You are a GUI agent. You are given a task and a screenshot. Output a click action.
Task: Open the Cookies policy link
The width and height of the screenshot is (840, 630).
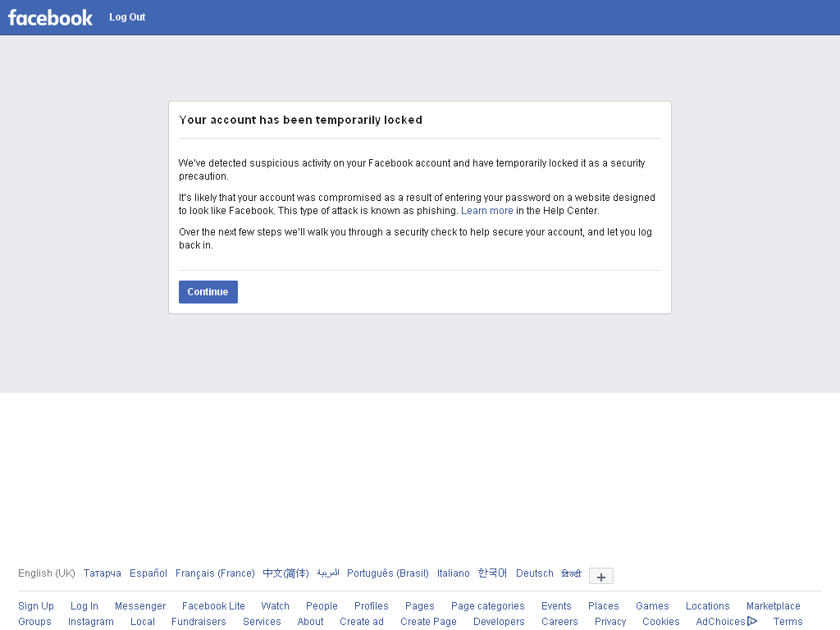660,622
